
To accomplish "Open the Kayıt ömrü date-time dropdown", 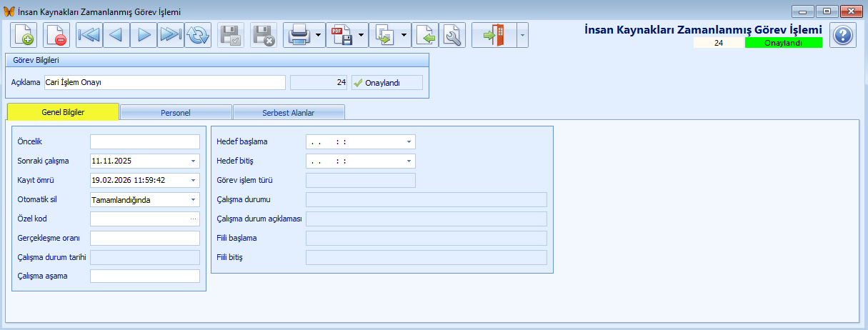I will point(193,180).
